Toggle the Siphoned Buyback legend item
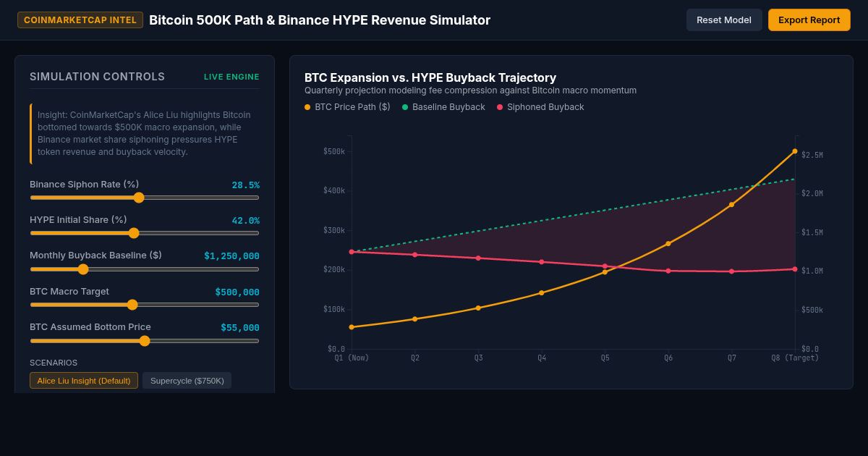Screen dimensions: 868x456 tap(540, 107)
